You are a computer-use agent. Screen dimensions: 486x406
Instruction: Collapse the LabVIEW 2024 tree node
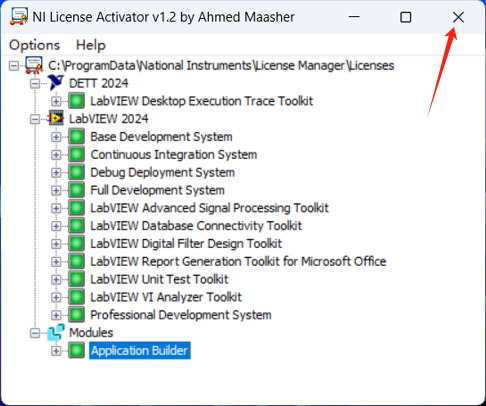coord(35,119)
